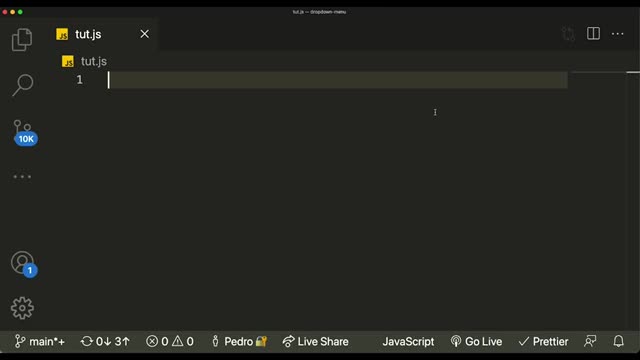Toggle Prettier formatter status

[543, 341]
